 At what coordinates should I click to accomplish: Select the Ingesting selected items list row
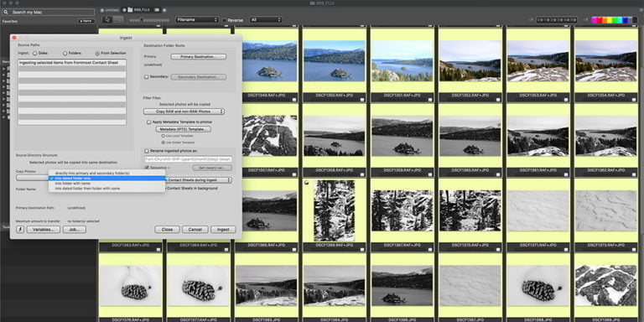(x=72, y=62)
